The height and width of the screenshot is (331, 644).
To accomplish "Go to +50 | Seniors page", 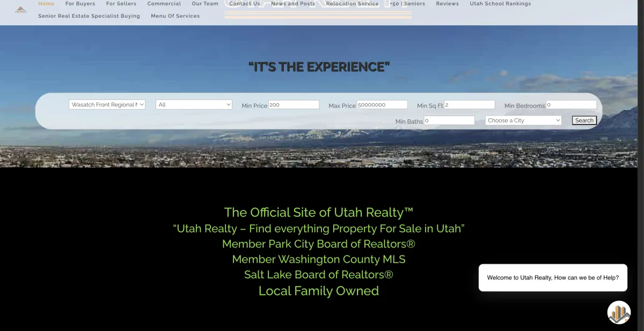I will click(x=407, y=3).
